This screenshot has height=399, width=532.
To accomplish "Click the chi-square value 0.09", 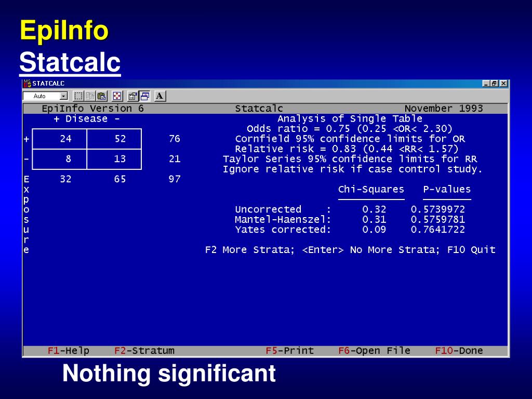I will (x=374, y=230).
